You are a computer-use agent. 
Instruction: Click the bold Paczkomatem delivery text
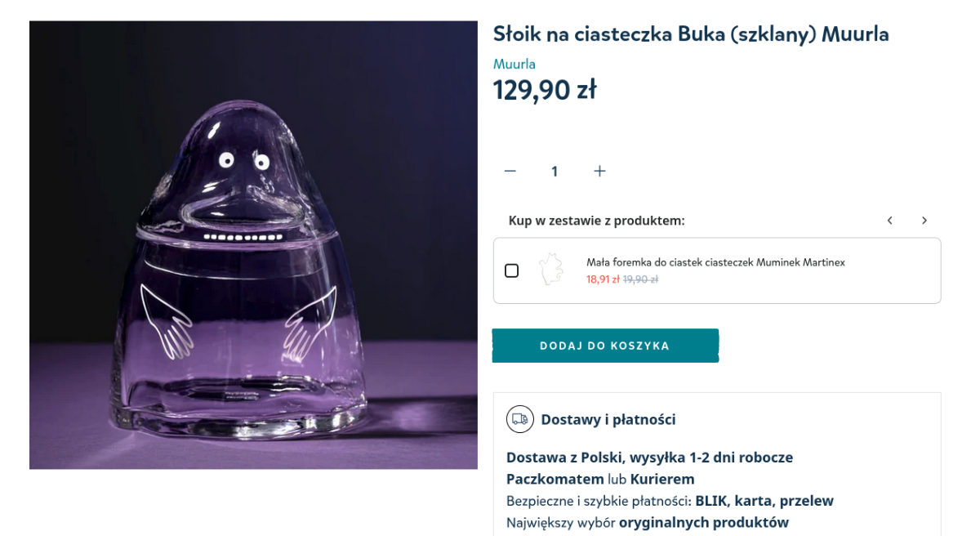click(x=555, y=479)
